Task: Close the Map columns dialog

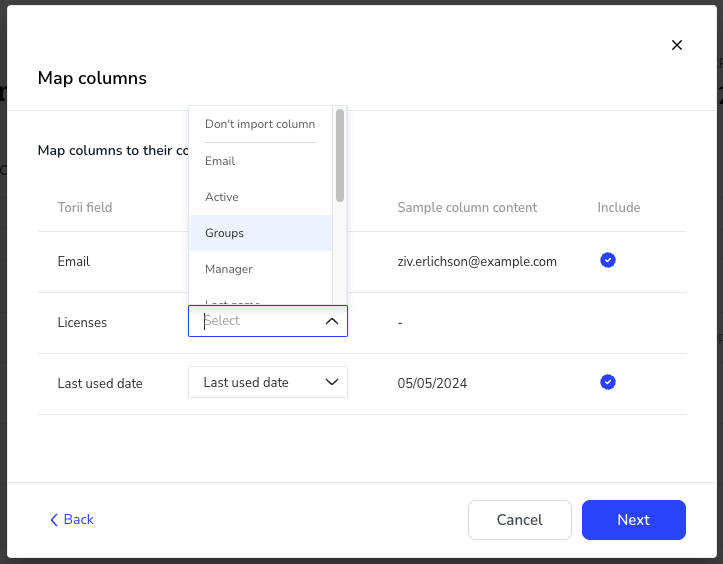Action: click(676, 45)
